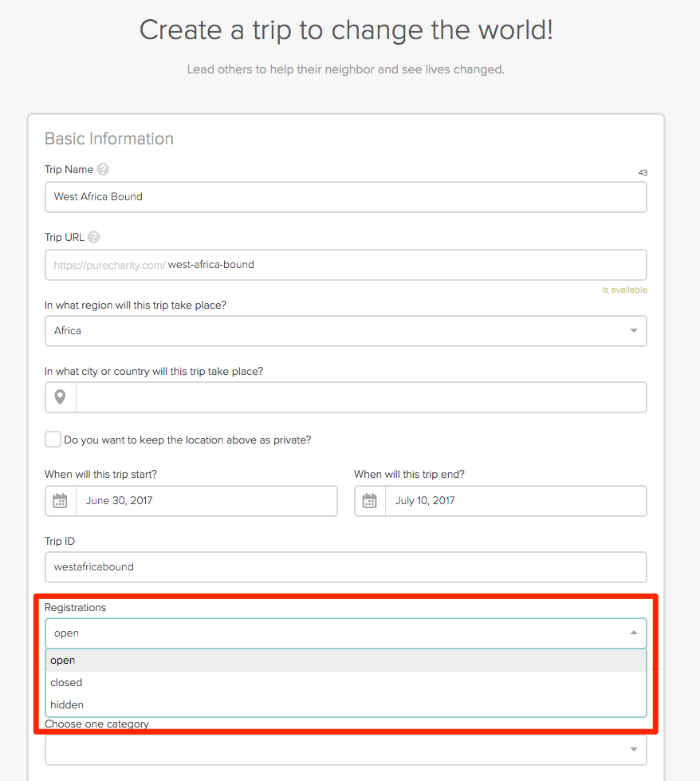Click the city or country input field
Viewport: 700px width, 781px height.
(x=360, y=396)
